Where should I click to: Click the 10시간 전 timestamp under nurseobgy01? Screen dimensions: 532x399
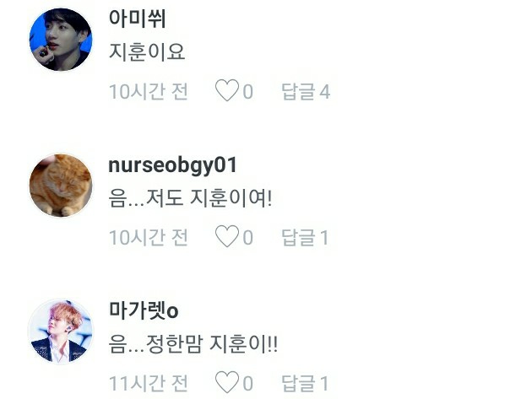click(x=149, y=237)
